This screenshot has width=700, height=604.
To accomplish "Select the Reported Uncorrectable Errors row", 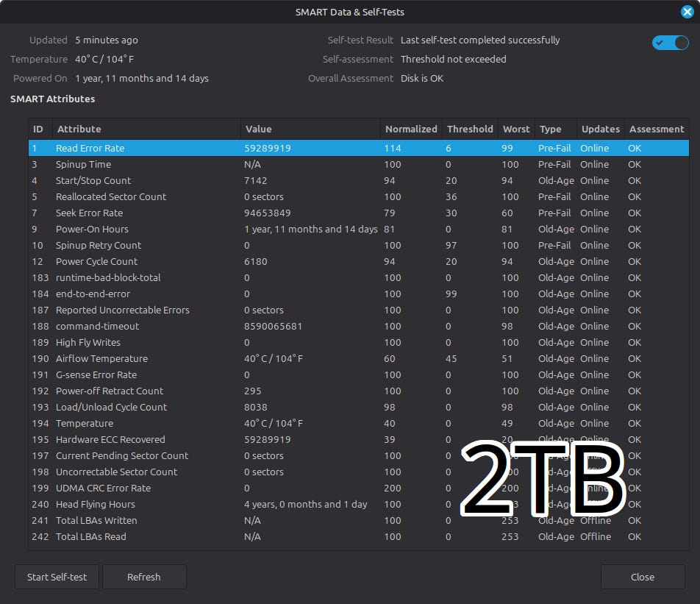I will tap(359, 310).
